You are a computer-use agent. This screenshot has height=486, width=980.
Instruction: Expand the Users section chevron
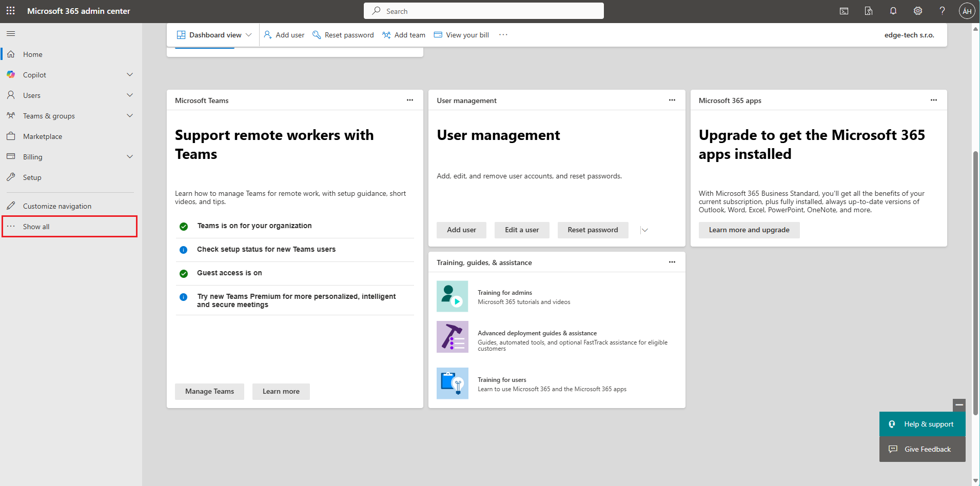click(x=130, y=95)
